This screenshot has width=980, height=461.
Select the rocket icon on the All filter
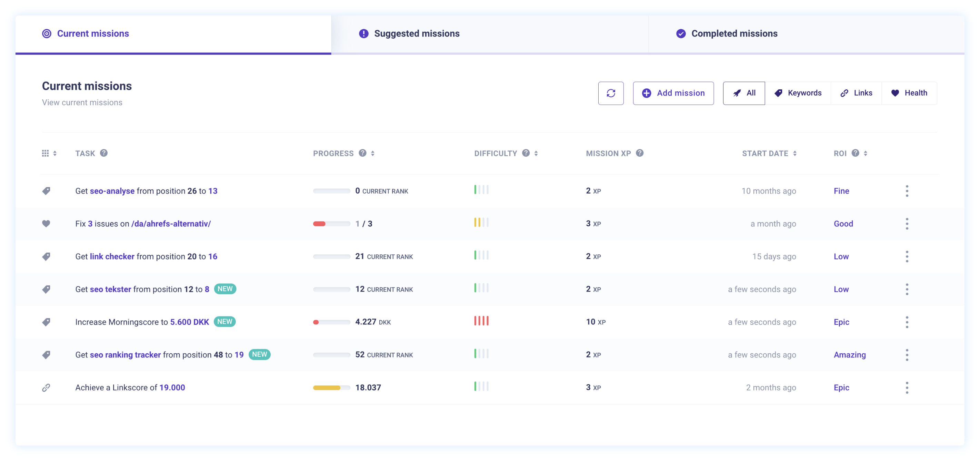click(737, 93)
